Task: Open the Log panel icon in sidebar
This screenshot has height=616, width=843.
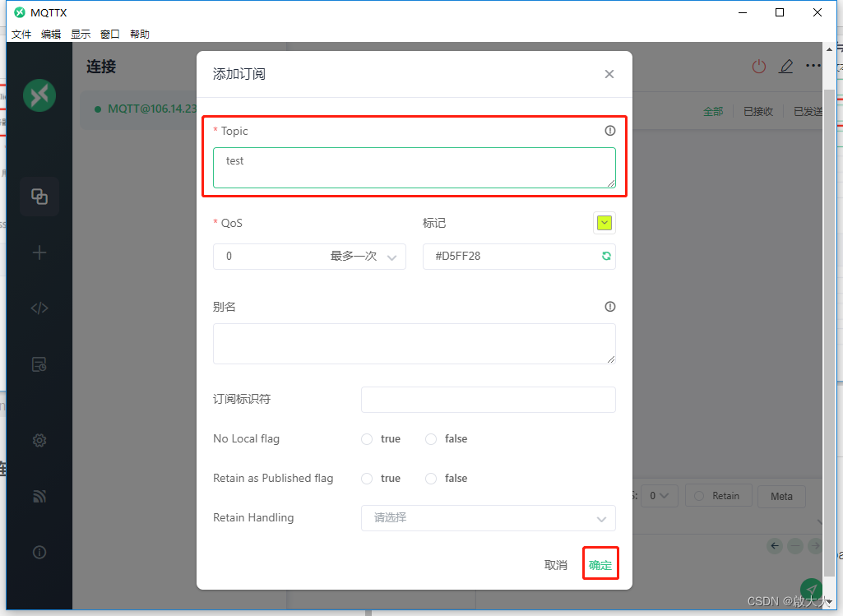Action: click(x=39, y=364)
